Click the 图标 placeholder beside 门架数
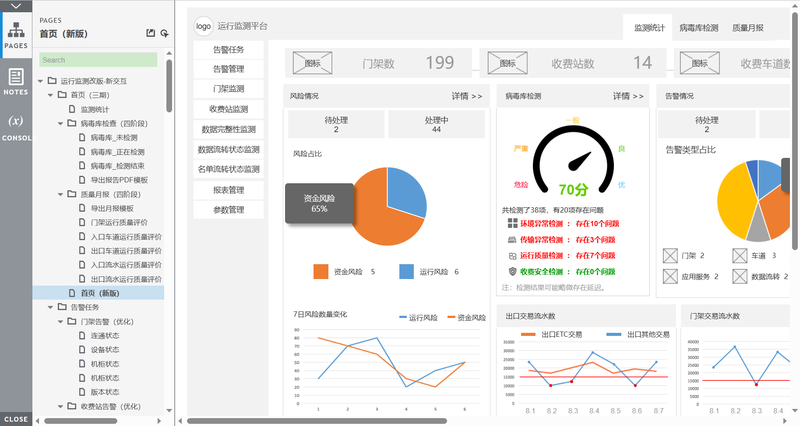 click(312, 63)
